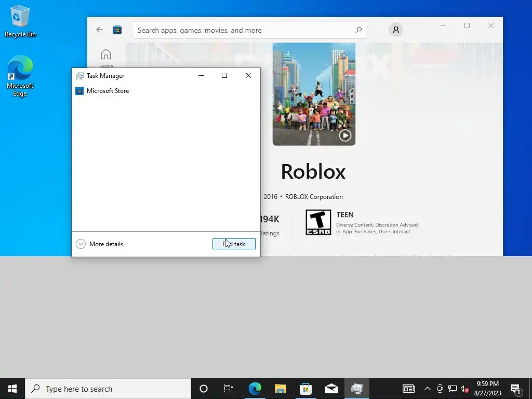
Task: Open the Roblox poster thumbnail
Action: coord(314,94)
